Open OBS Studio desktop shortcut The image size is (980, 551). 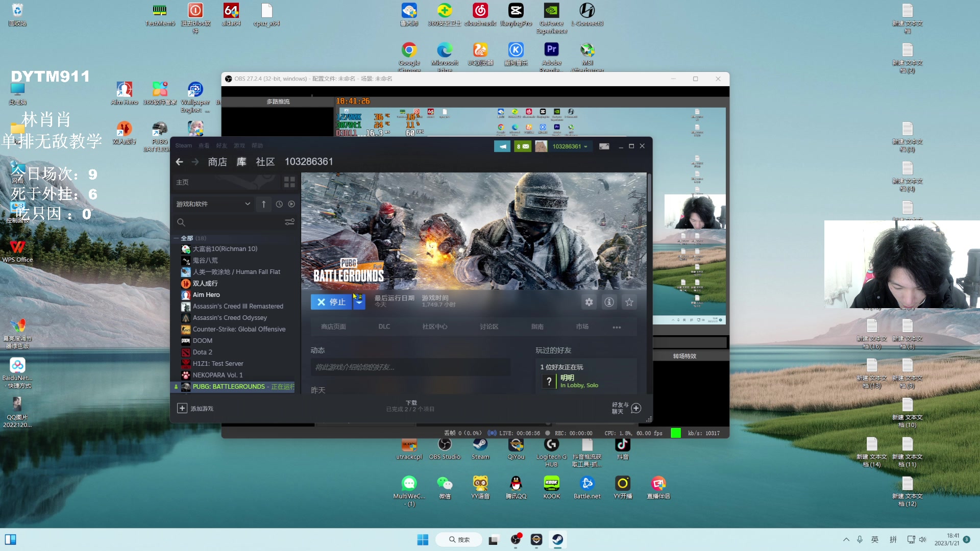(x=445, y=448)
